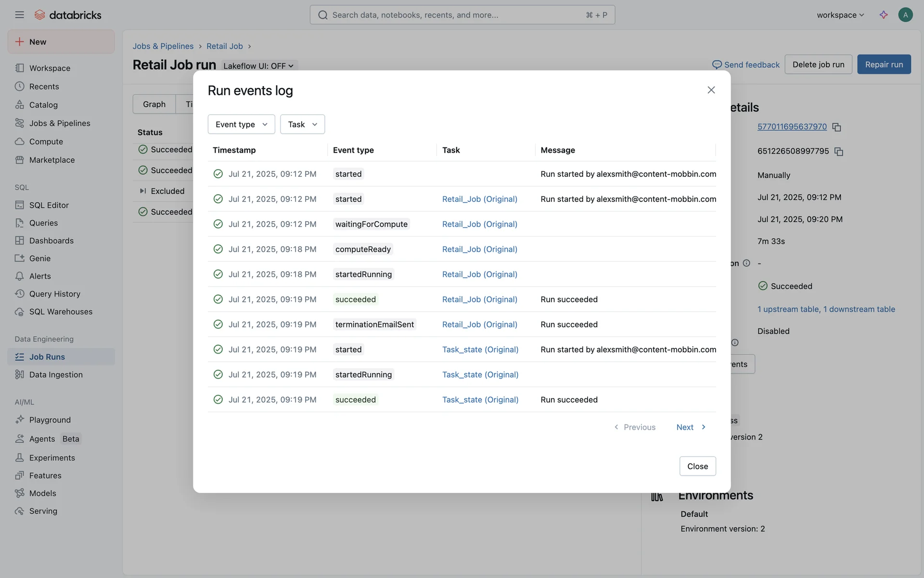Expand the Event type filter dropdown

tap(241, 124)
